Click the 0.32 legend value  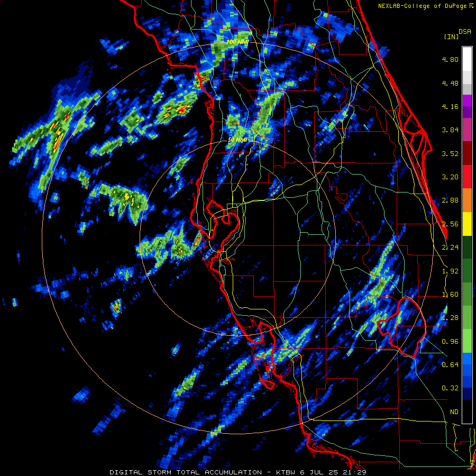[450, 388]
